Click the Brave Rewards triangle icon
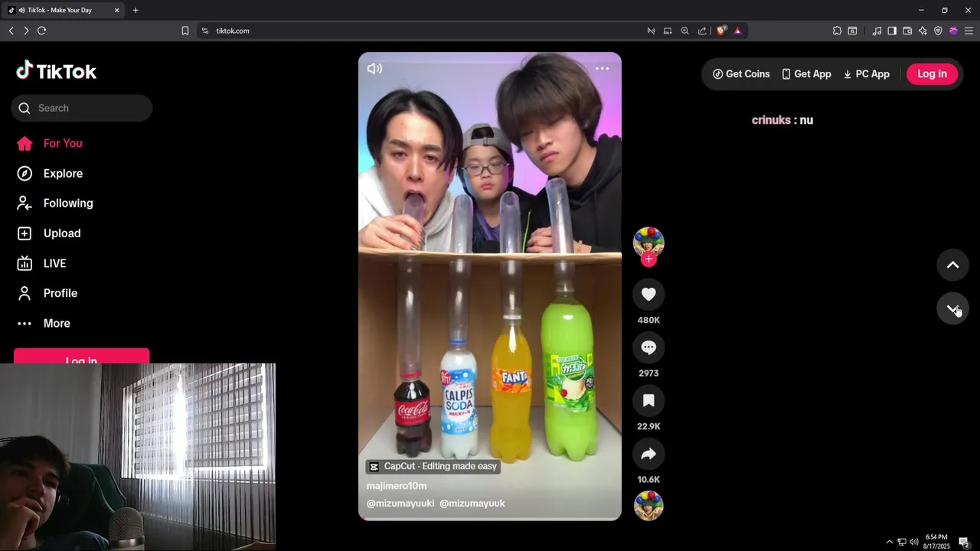980x551 pixels. coord(737,31)
